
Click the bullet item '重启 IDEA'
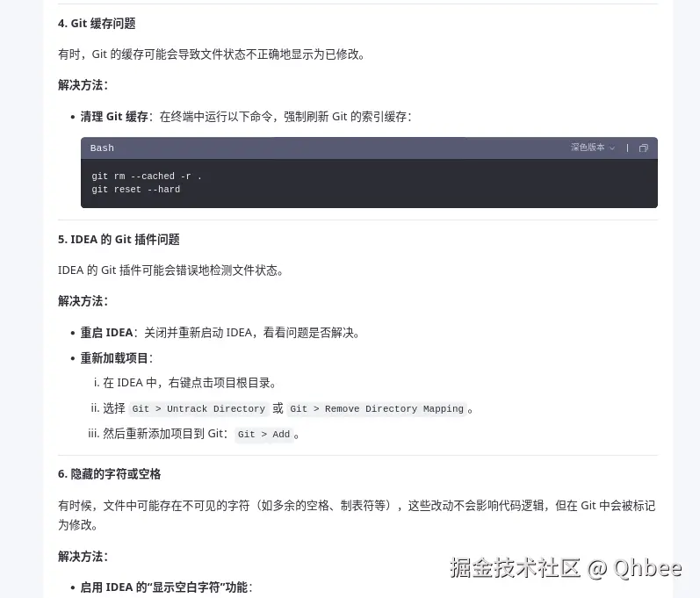(x=220, y=333)
